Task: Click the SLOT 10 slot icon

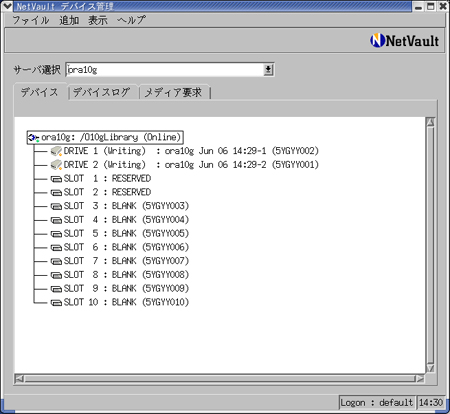Action: coord(56,303)
